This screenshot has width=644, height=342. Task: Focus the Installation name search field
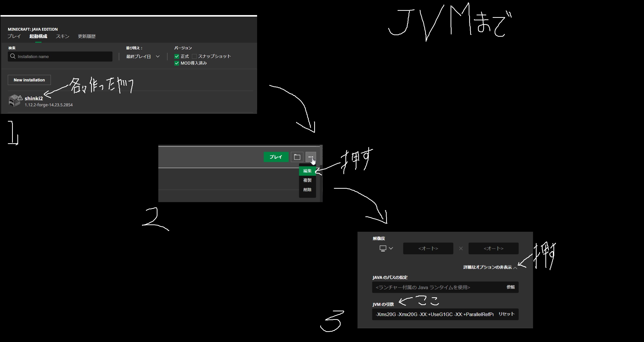point(60,57)
